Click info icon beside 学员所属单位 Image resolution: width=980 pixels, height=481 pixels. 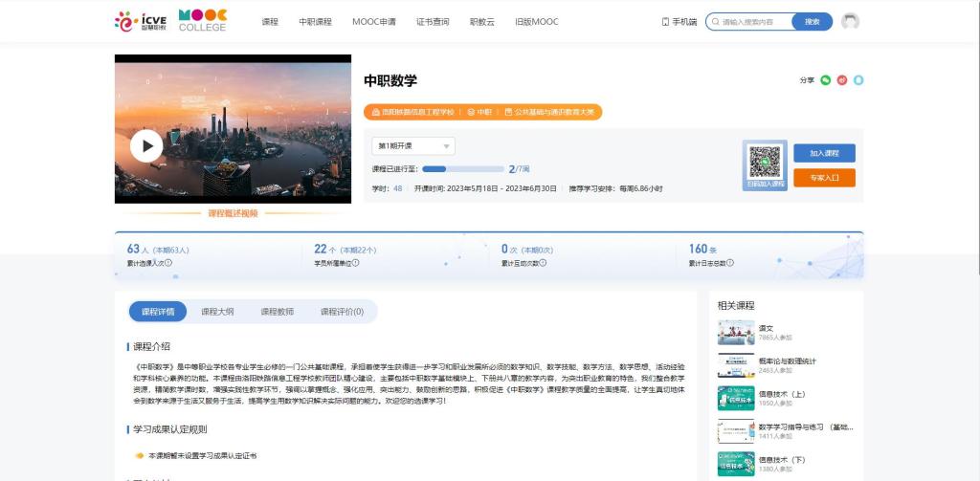(356, 263)
